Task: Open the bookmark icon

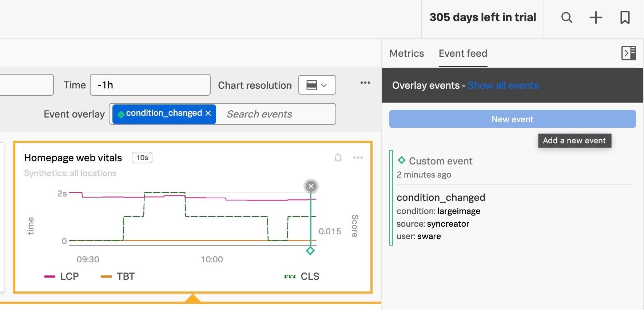Action: pos(625,17)
